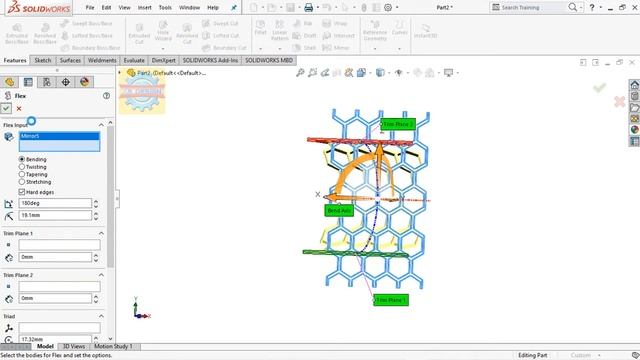Click the Triad coordinate system selection box

[x=59, y=328]
